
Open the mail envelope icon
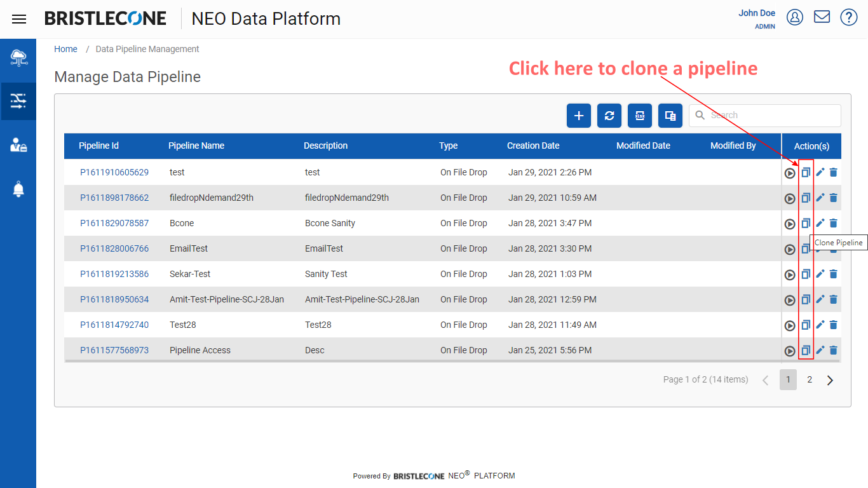[x=822, y=17]
